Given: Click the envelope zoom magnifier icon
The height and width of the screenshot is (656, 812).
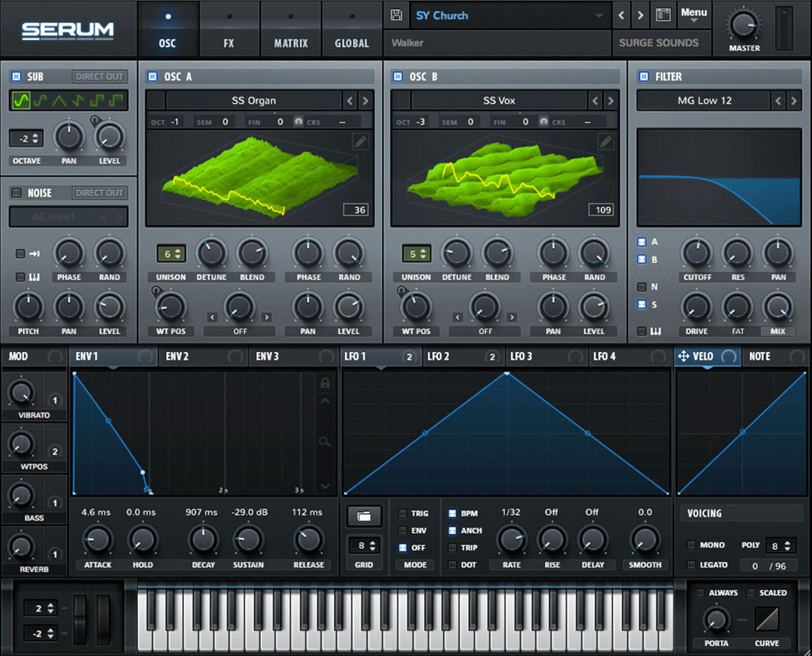Looking at the screenshot, I should 325,442.
